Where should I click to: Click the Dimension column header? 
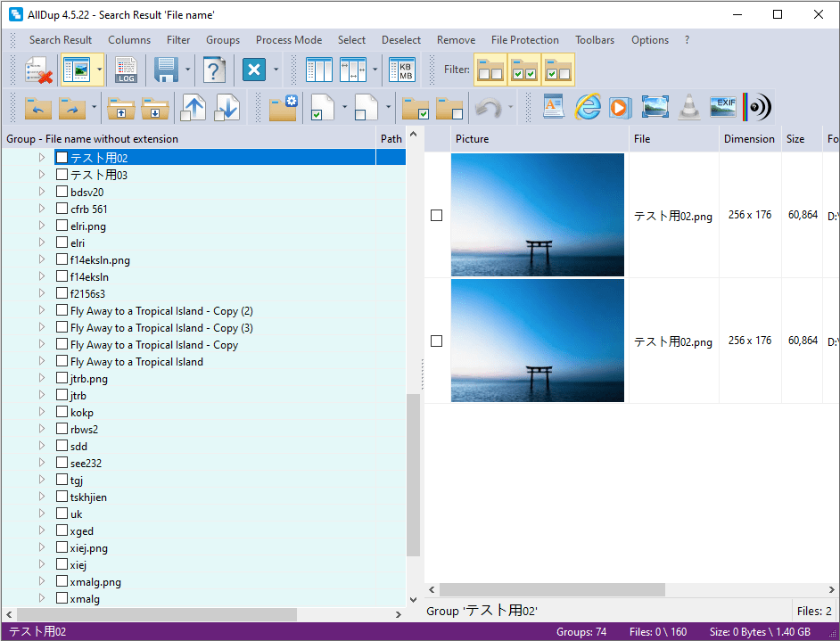(749, 139)
